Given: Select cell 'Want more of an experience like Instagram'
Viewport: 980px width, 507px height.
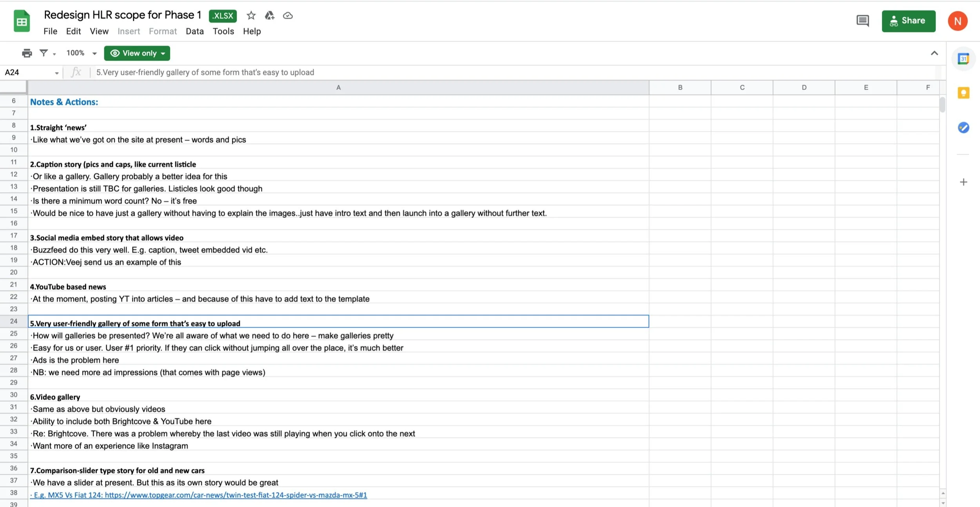Looking at the screenshot, I should pyautogui.click(x=338, y=444).
